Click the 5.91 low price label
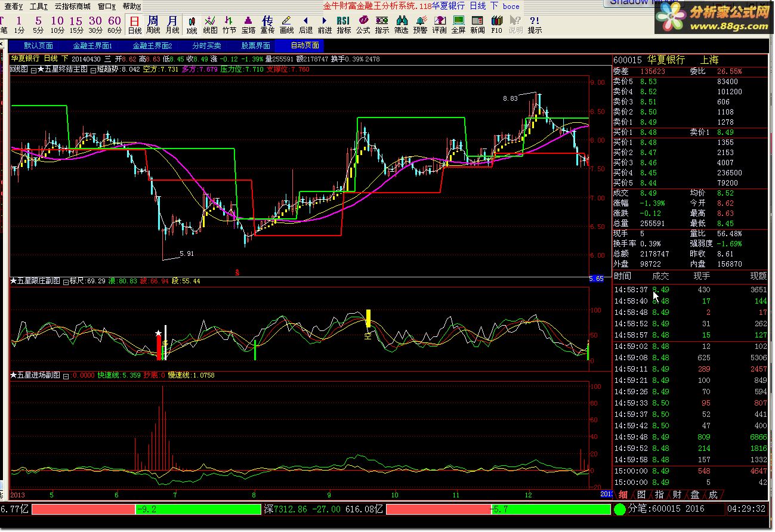775x532 pixels. click(x=187, y=253)
